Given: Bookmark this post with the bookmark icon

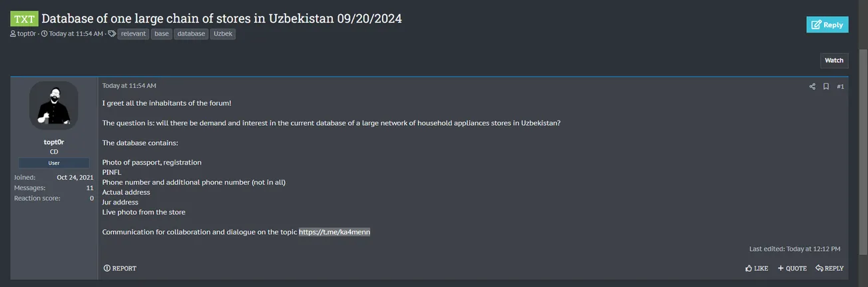Looking at the screenshot, I should 826,87.
